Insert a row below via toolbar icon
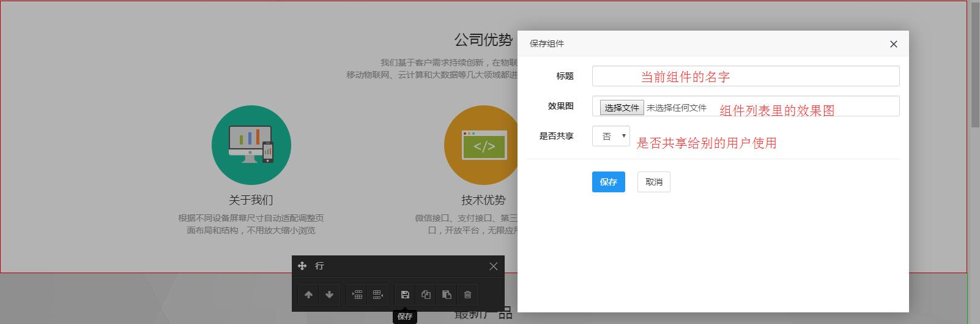 point(378,295)
